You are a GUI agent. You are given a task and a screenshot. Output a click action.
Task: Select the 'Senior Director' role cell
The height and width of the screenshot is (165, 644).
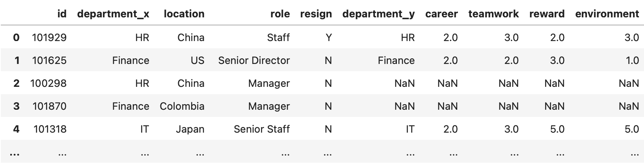pyautogui.click(x=254, y=60)
